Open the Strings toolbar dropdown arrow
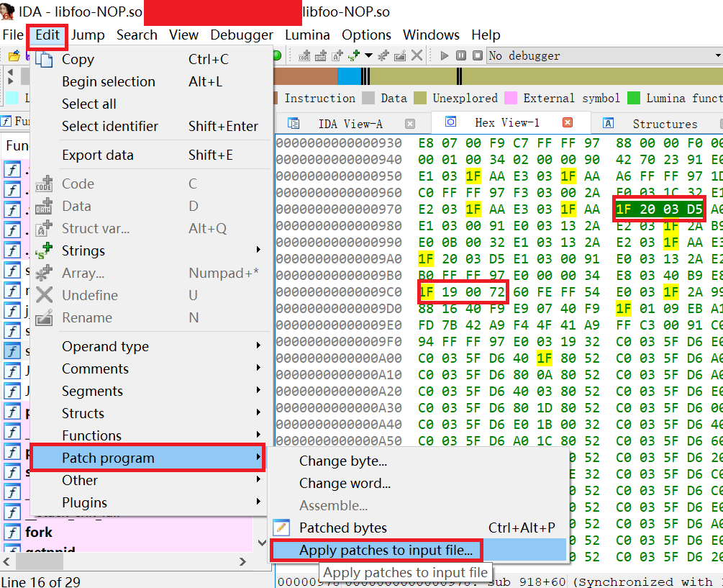723x588 pixels. click(368, 56)
